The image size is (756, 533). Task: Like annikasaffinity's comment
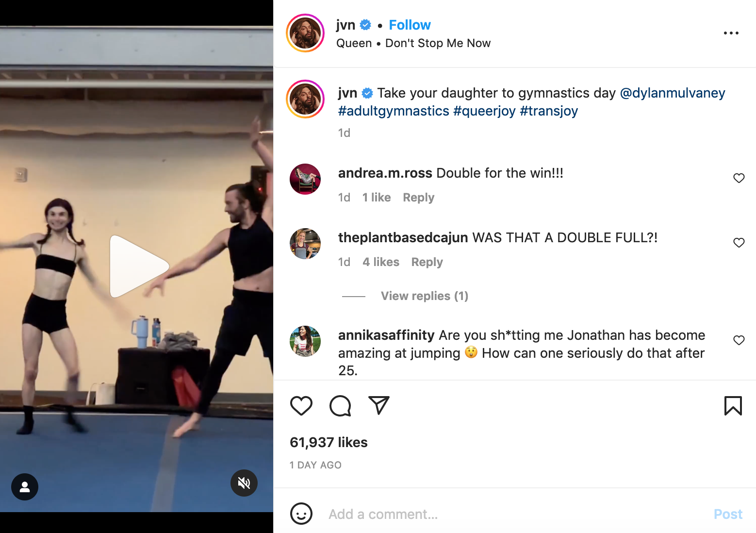pyautogui.click(x=739, y=340)
